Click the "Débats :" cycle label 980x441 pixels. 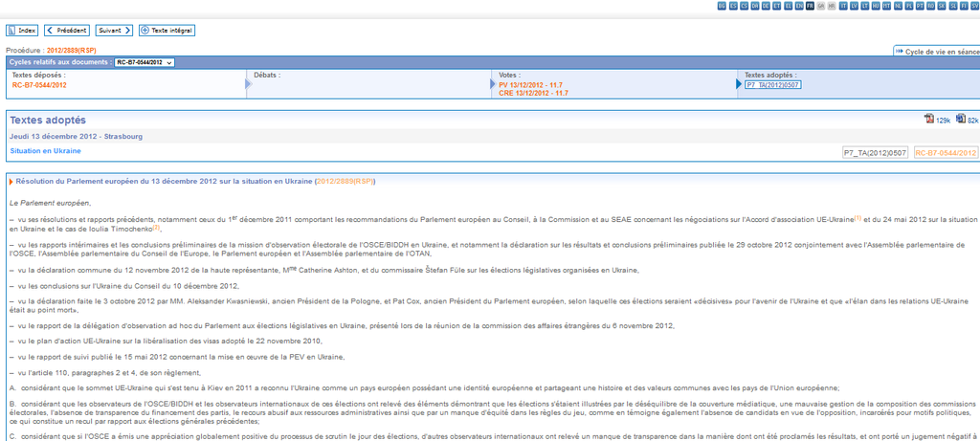click(x=267, y=75)
